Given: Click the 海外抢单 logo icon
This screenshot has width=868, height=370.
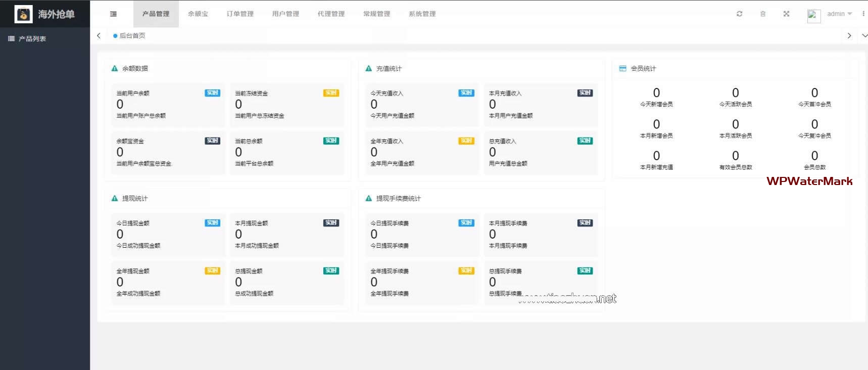Looking at the screenshot, I should [x=23, y=14].
